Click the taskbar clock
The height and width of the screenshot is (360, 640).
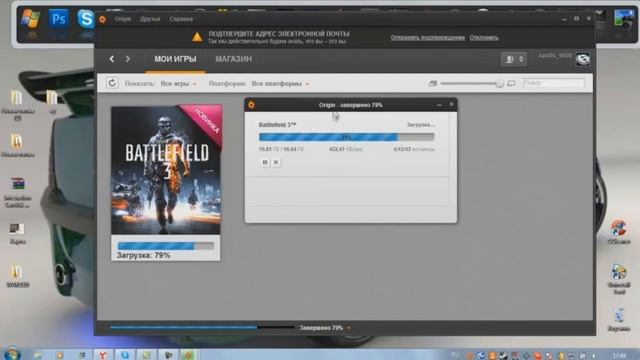[619, 356]
